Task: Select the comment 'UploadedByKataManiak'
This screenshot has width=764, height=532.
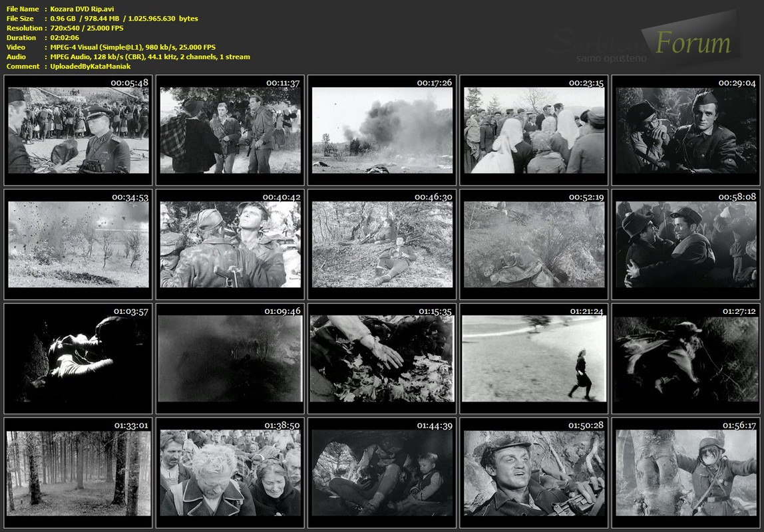Action: [x=90, y=66]
